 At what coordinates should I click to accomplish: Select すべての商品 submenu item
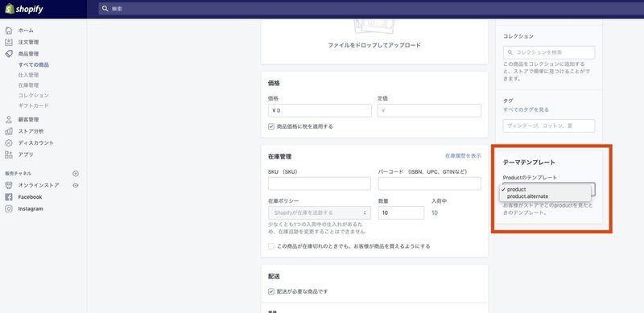coord(34,65)
